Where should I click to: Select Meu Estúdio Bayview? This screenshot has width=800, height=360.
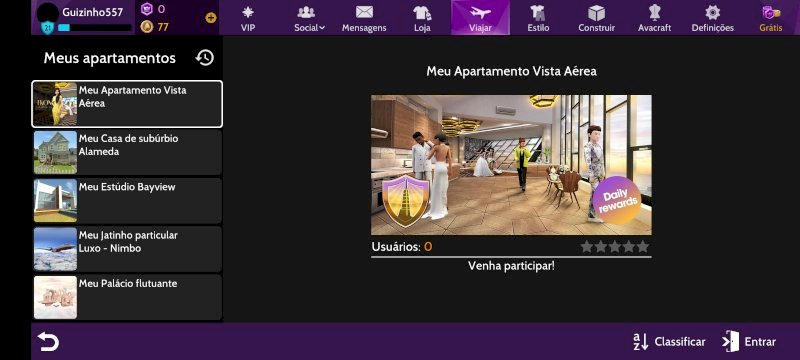[x=127, y=200]
